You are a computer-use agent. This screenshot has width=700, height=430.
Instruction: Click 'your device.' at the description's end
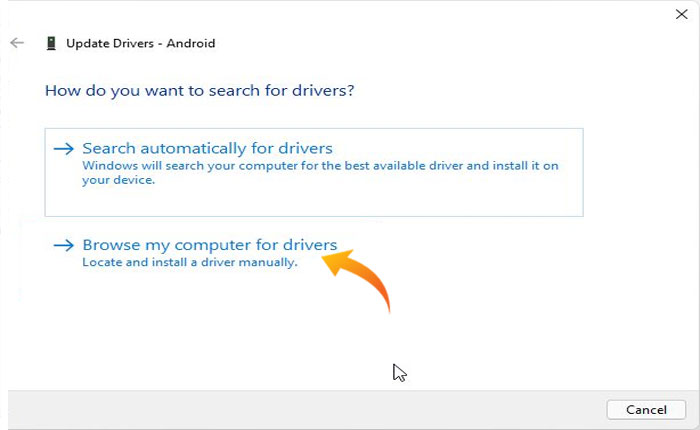tap(118, 181)
